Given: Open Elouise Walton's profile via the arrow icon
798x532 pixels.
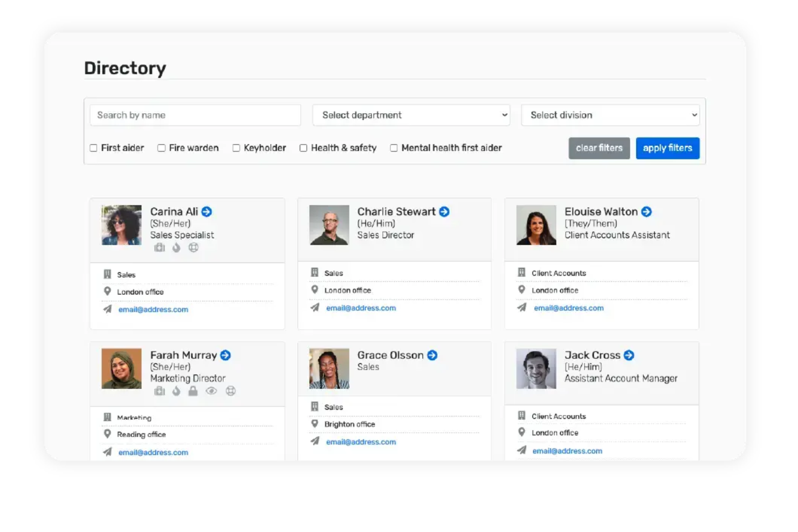Looking at the screenshot, I should pos(646,212).
